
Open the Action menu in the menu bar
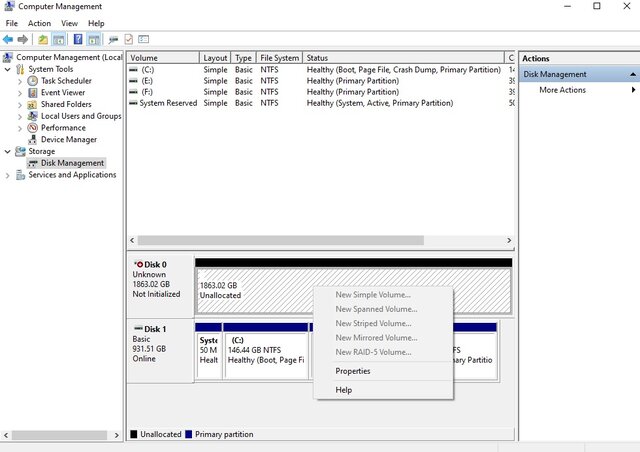click(39, 23)
